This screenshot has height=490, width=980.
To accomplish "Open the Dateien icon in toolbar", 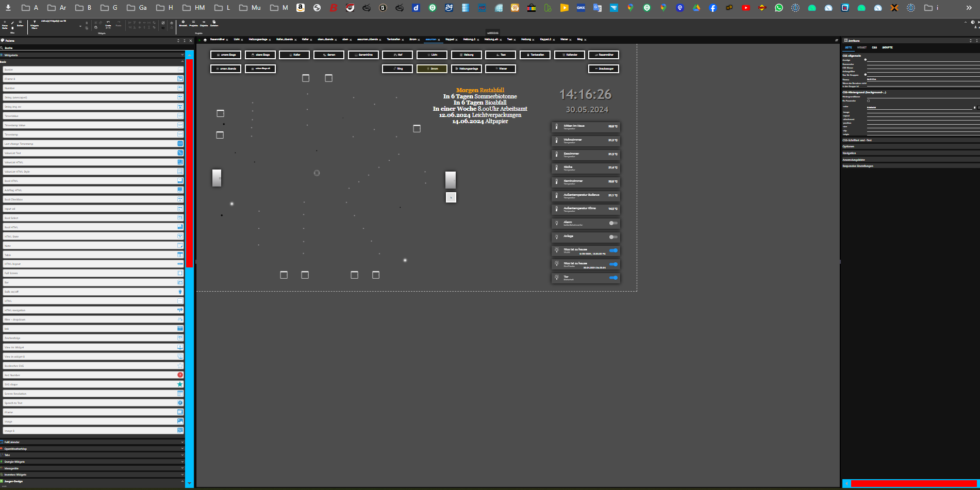I will [214, 22].
